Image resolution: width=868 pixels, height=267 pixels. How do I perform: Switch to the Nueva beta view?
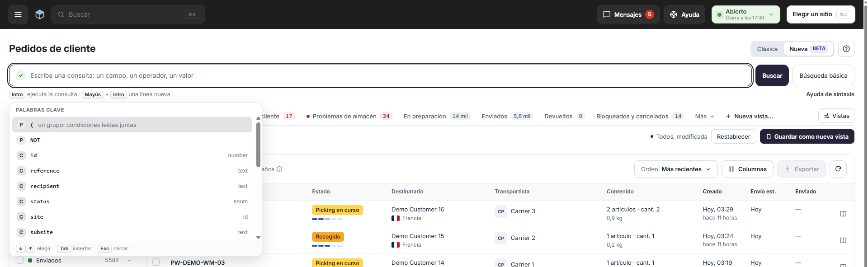(x=808, y=49)
